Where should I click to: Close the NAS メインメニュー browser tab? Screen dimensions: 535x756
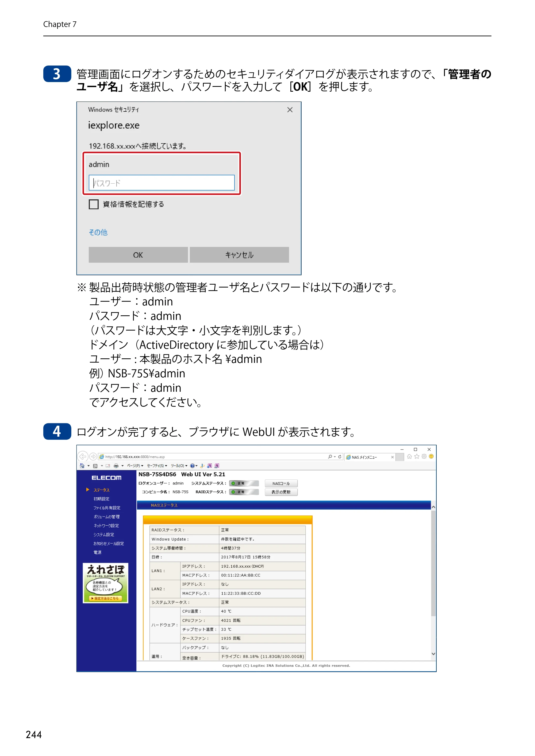click(x=392, y=457)
